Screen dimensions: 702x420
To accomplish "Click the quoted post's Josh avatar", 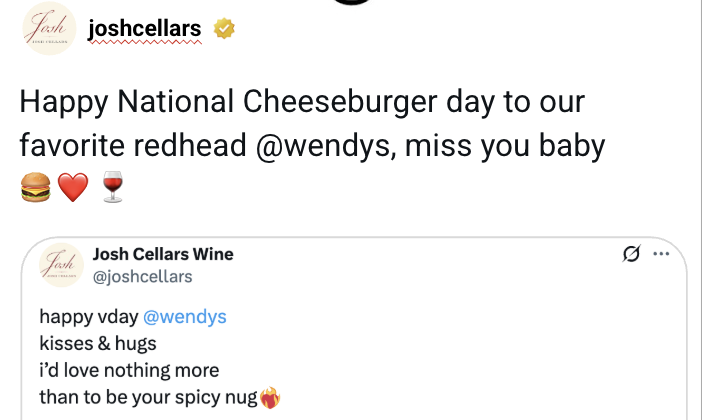I will [60, 264].
